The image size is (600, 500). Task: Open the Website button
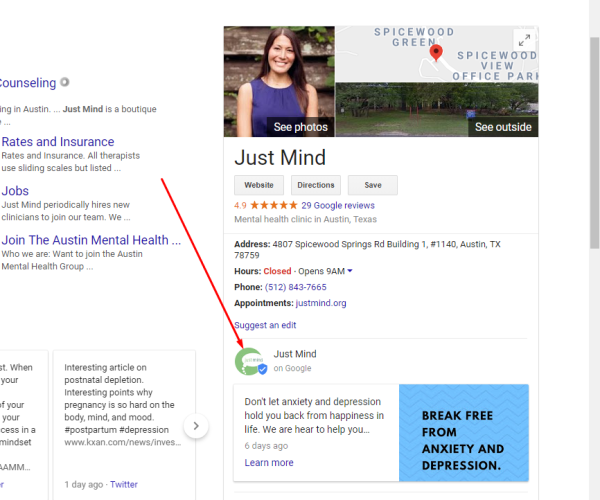click(x=259, y=185)
